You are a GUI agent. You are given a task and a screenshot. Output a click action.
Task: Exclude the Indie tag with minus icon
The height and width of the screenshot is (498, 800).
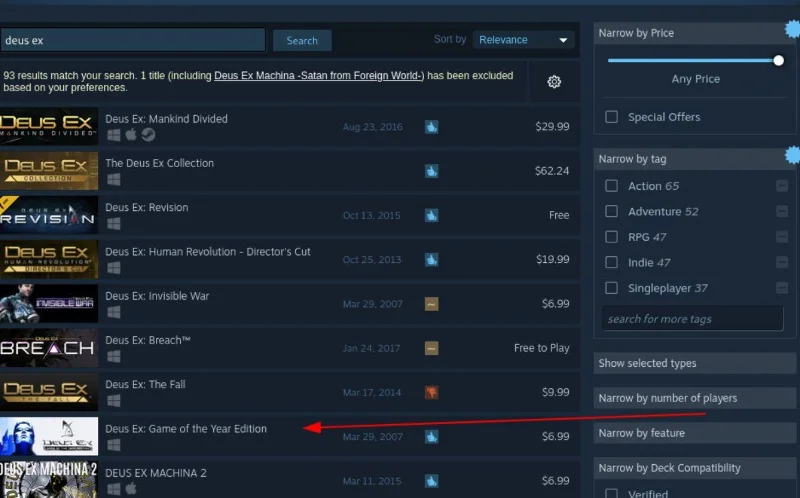point(782,262)
